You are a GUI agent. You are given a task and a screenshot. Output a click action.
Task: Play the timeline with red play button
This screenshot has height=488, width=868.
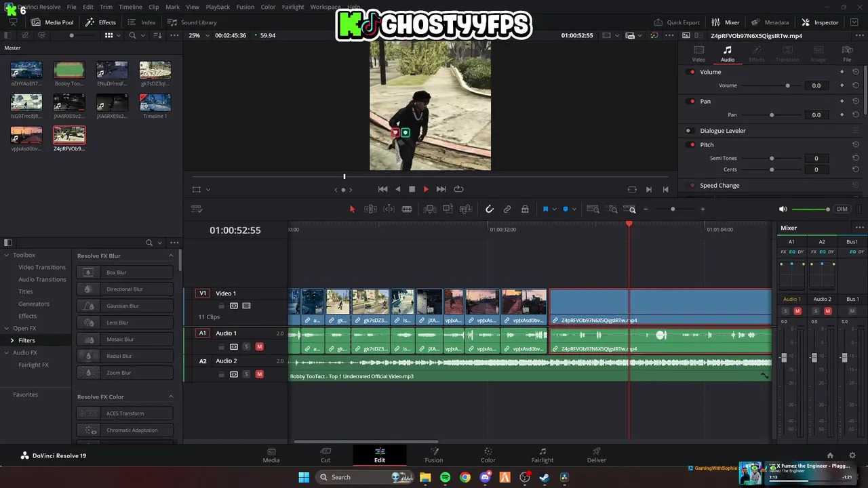pyautogui.click(x=426, y=189)
